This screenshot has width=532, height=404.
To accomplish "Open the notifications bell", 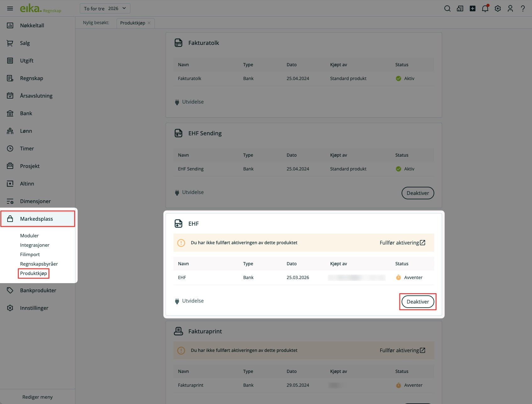I will point(485,8).
